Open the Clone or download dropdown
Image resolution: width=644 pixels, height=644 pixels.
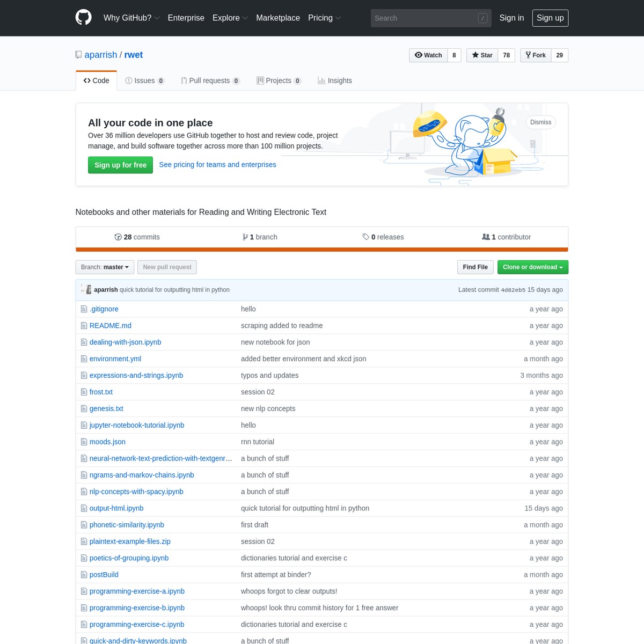point(532,267)
